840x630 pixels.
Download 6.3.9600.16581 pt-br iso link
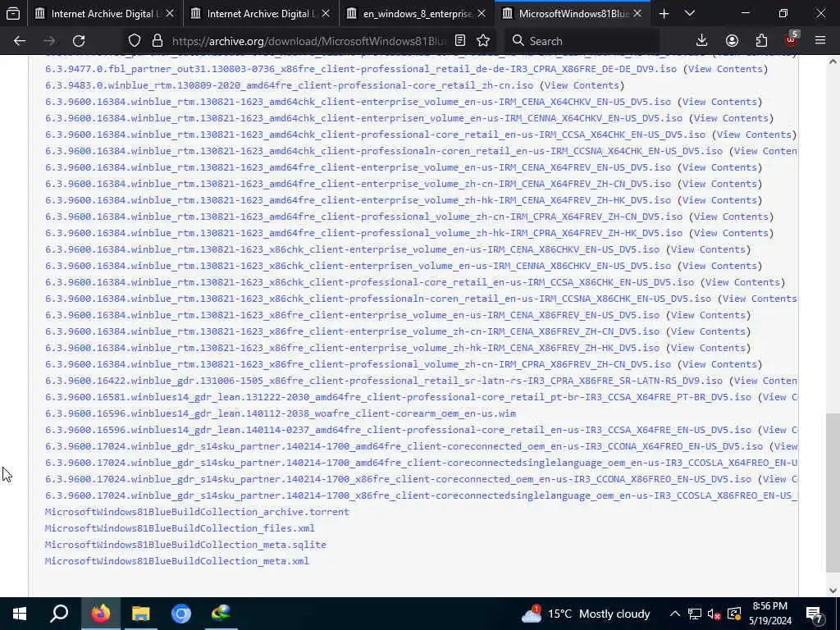(398, 397)
